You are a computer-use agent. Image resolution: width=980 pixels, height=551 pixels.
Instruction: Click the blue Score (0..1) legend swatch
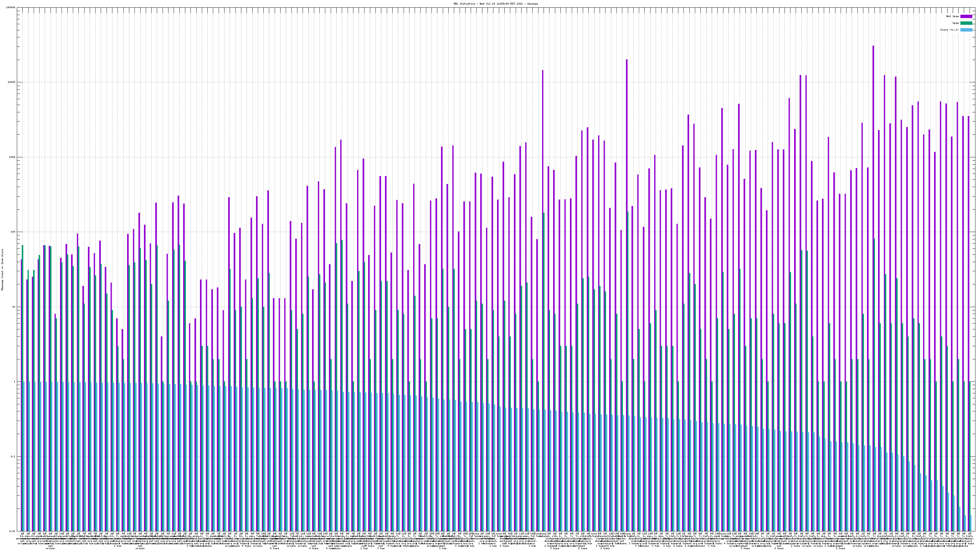pyautogui.click(x=966, y=30)
